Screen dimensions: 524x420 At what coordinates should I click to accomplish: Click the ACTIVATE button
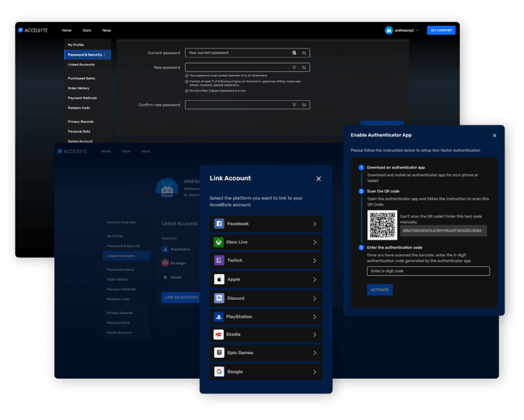tap(380, 289)
